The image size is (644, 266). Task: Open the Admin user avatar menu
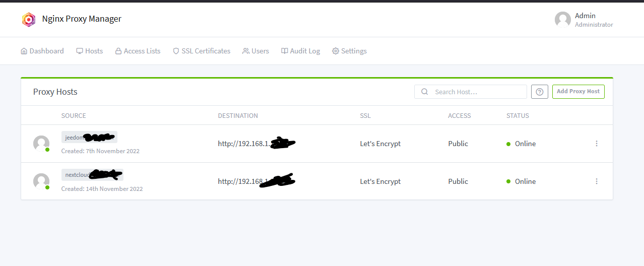tap(562, 20)
